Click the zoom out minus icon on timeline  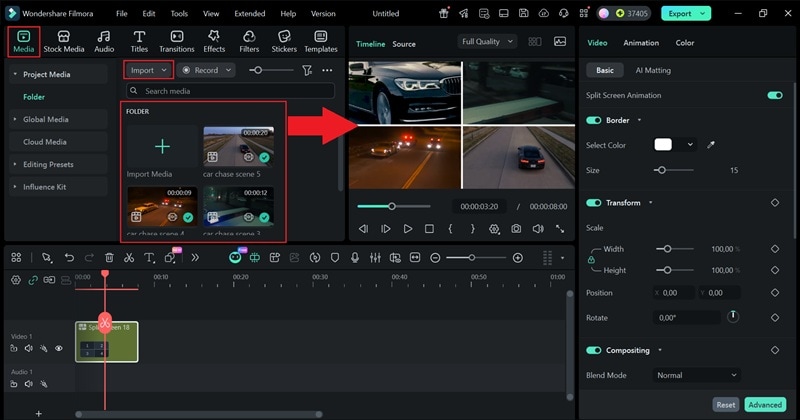coord(435,258)
